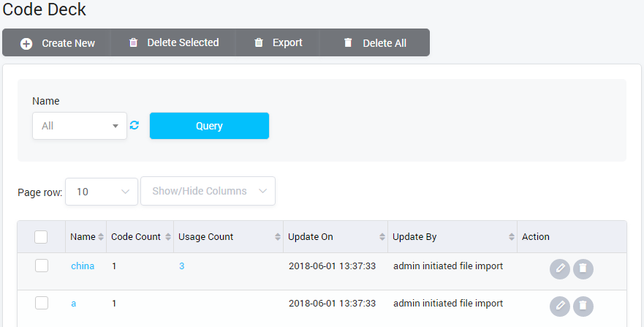Click the edit pencil icon for china row

click(559, 268)
